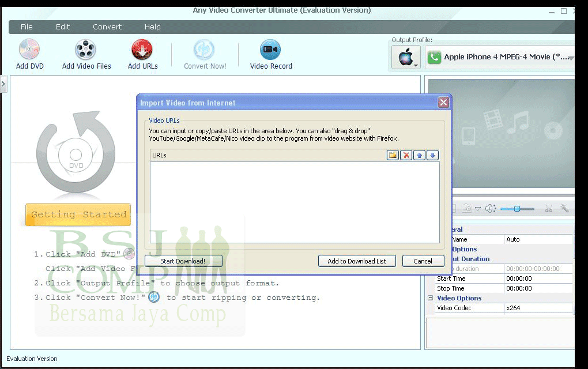
Task: Click the move URL up arrow icon
Action: (419, 155)
